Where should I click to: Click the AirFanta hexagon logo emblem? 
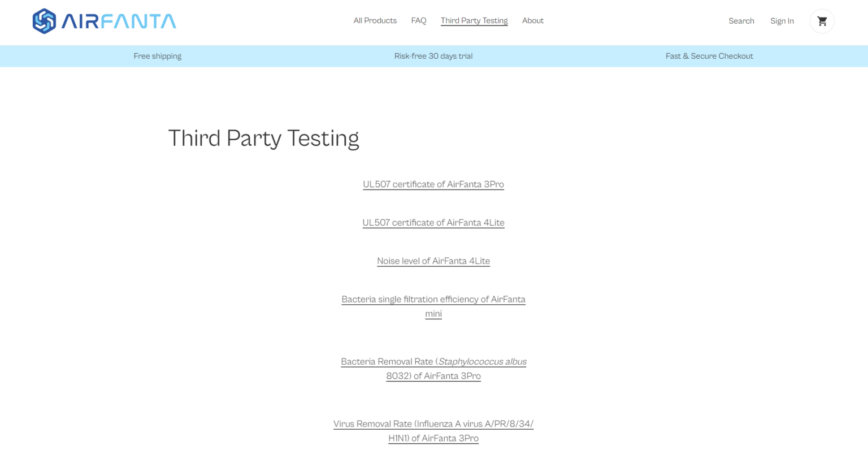[x=44, y=21]
